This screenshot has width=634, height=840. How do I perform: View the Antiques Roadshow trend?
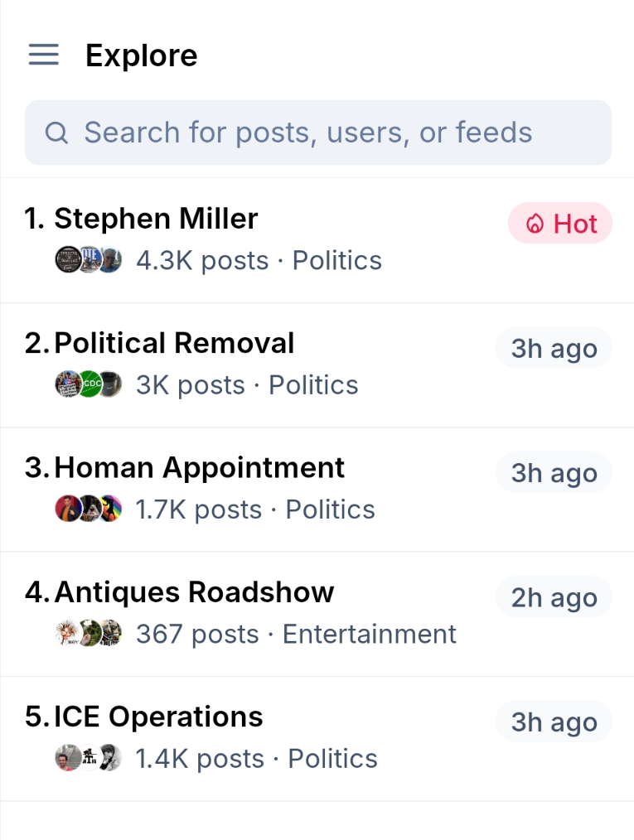(x=194, y=592)
